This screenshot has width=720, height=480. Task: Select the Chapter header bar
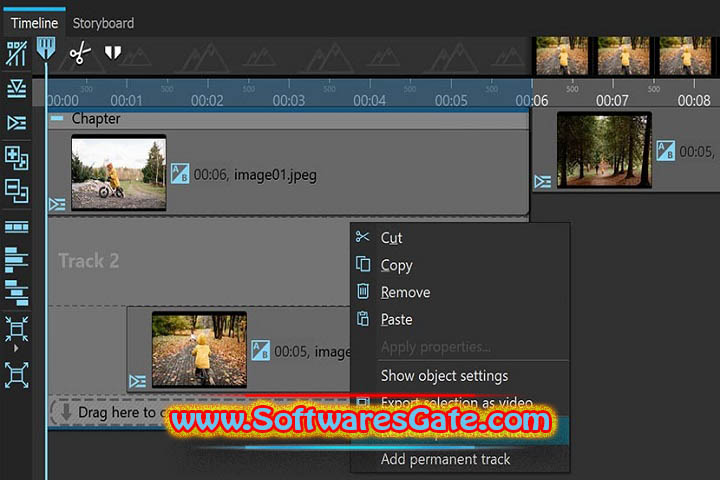pyautogui.click(x=288, y=119)
